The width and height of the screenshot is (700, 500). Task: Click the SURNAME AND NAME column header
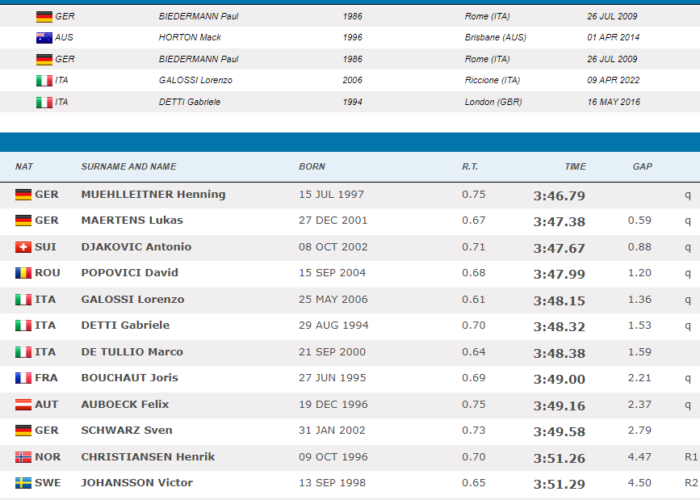[128, 166]
